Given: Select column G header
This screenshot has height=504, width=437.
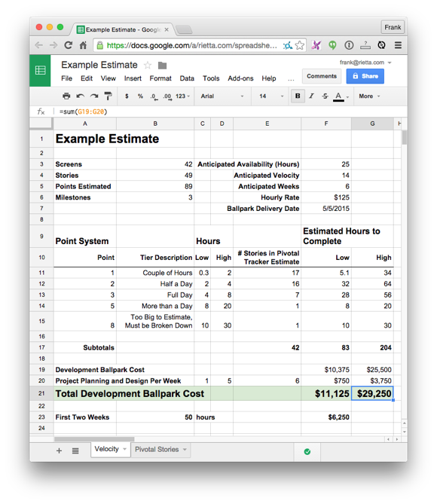Looking at the screenshot, I should [x=372, y=124].
